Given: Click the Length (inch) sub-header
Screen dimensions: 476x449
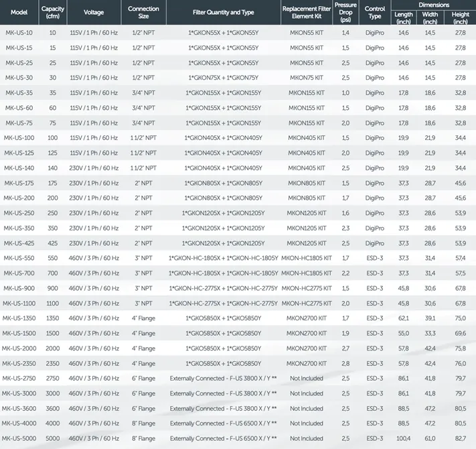Looking at the screenshot, I should [404, 18].
